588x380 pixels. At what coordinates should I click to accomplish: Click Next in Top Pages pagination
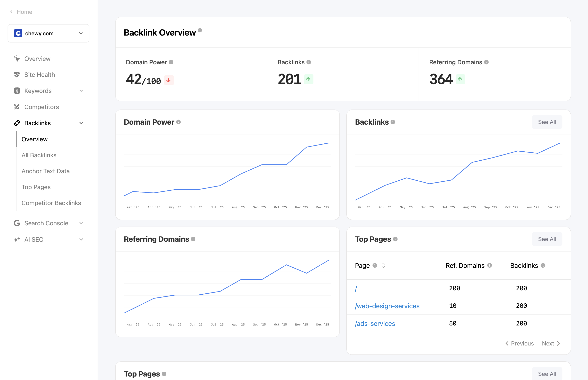(551, 343)
